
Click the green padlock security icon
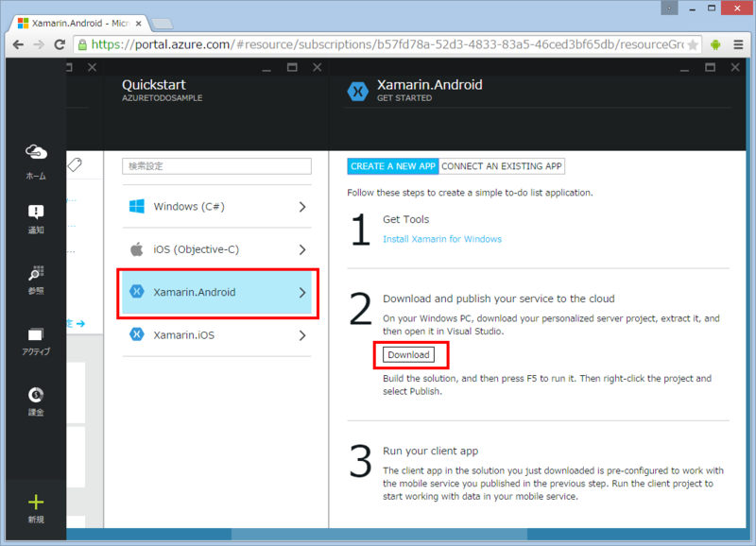click(x=82, y=44)
